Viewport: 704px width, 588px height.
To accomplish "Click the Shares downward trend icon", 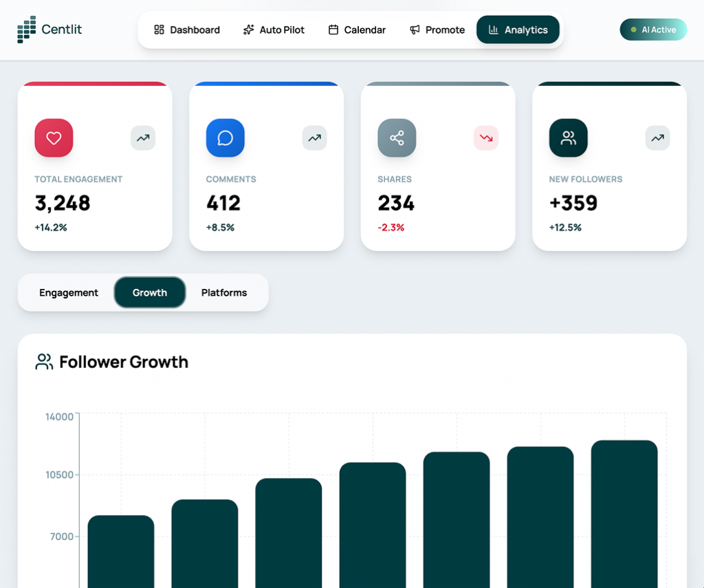I will [486, 138].
